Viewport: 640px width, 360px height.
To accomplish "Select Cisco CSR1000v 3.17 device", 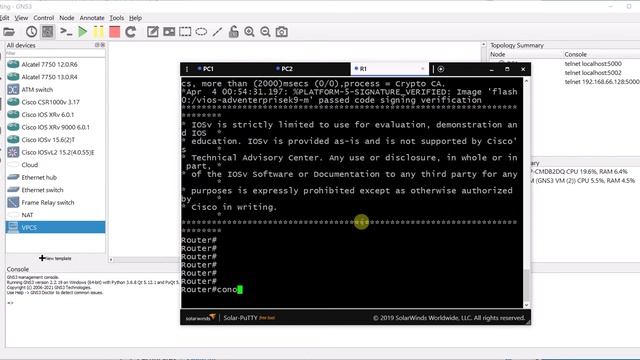I will 55,102.
